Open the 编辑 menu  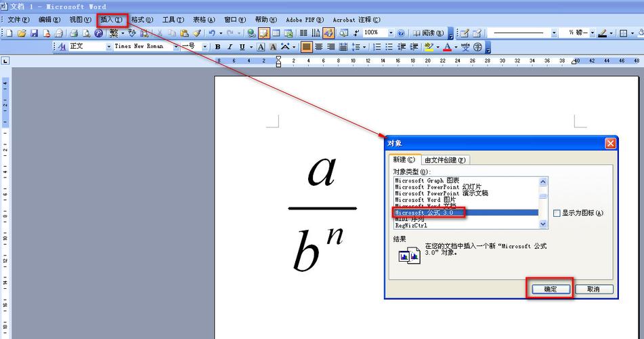(x=49, y=20)
